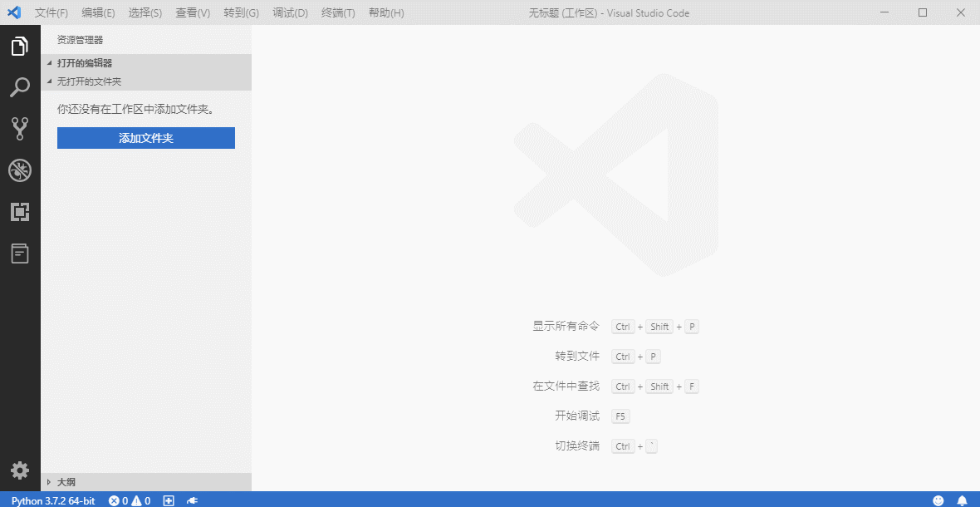
Task: Click the plus-square icon in the status bar
Action: coord(168,500)
